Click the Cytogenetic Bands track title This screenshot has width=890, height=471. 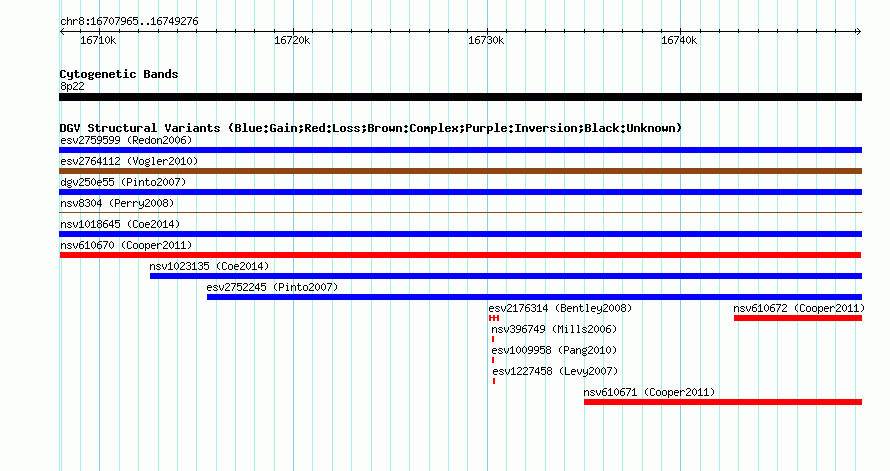point(119,74)
